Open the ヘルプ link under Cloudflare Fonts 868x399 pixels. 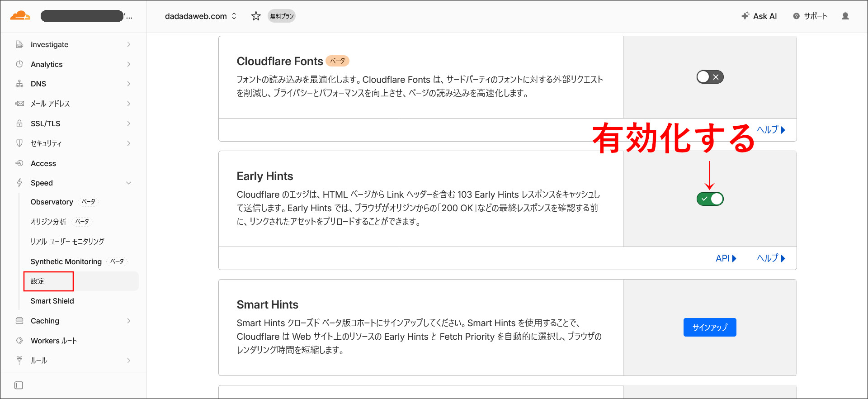771,130
